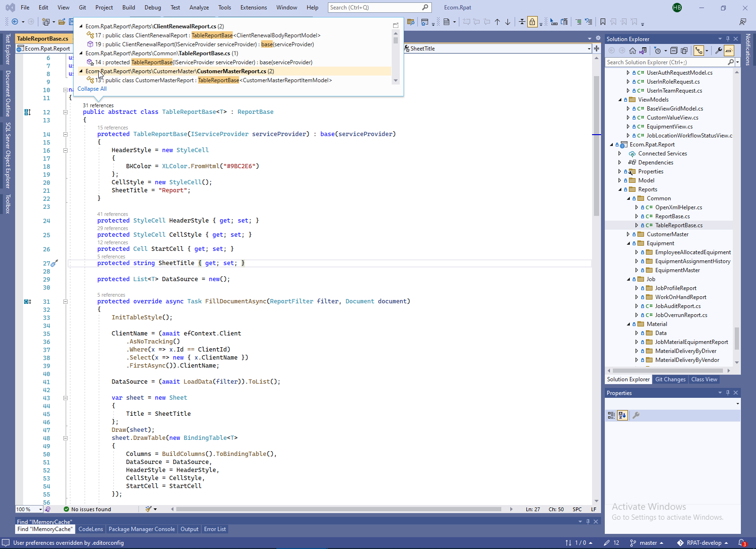
Task: Click the Collapse All link in references popup
Action: pos(92,89)
